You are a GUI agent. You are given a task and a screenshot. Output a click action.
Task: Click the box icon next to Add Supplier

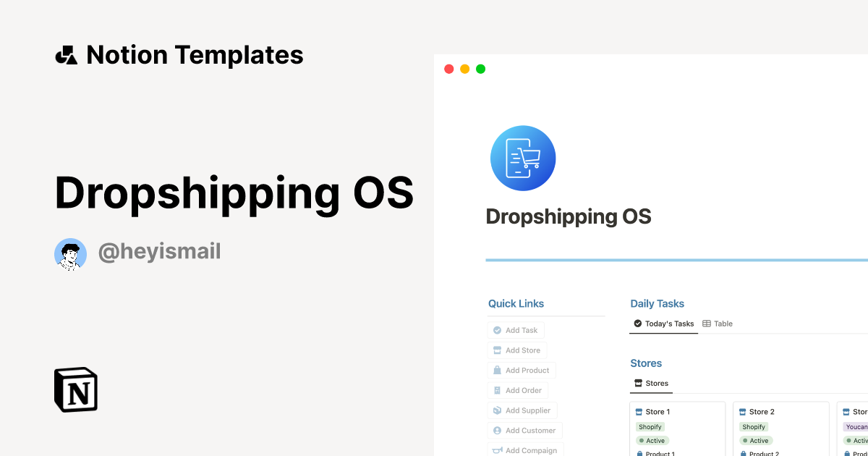[x=497, y=410]
